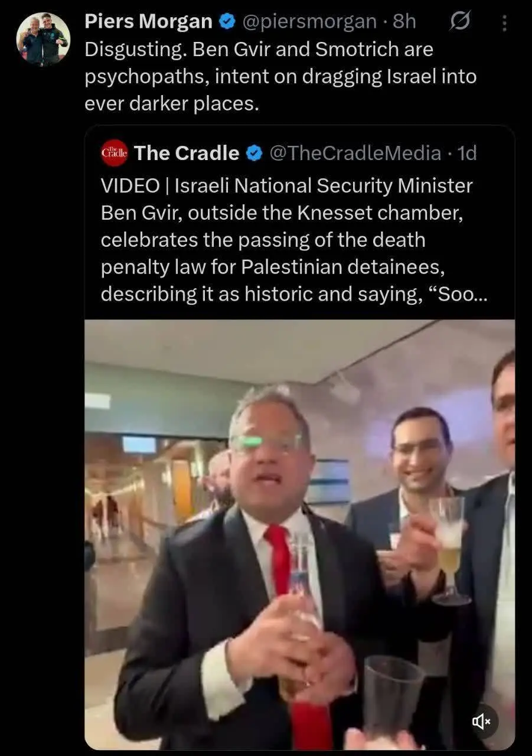
Task: Click The Cradle red logo avatar
Action: point(115,153)
